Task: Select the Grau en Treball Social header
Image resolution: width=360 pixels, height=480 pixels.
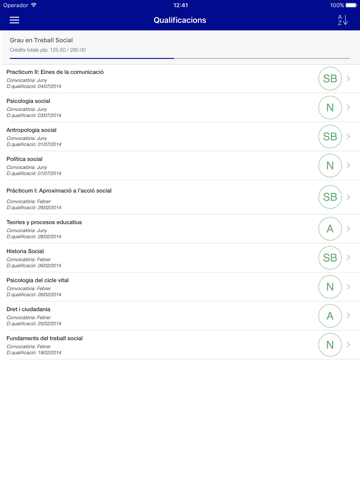Action: [41, 40]
